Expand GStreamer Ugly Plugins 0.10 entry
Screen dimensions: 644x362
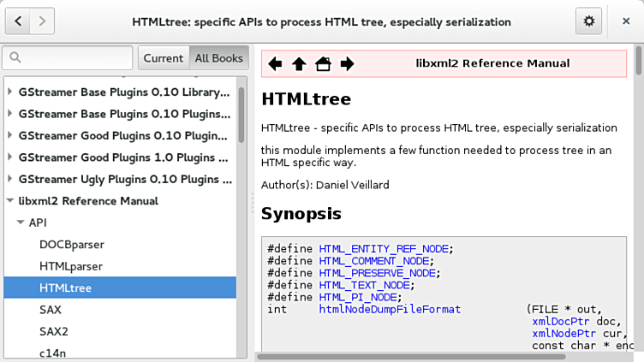click(x=9, y=179)
